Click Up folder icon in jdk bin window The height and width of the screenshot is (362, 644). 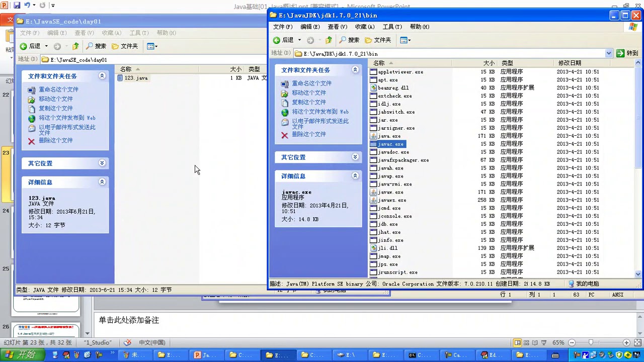[x=329, y=40]
